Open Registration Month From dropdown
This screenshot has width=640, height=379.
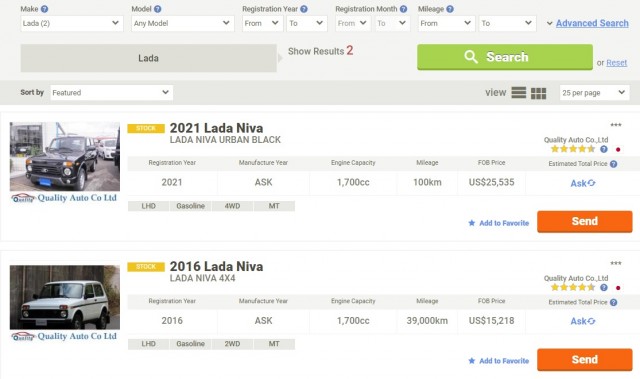pos(353,23)
